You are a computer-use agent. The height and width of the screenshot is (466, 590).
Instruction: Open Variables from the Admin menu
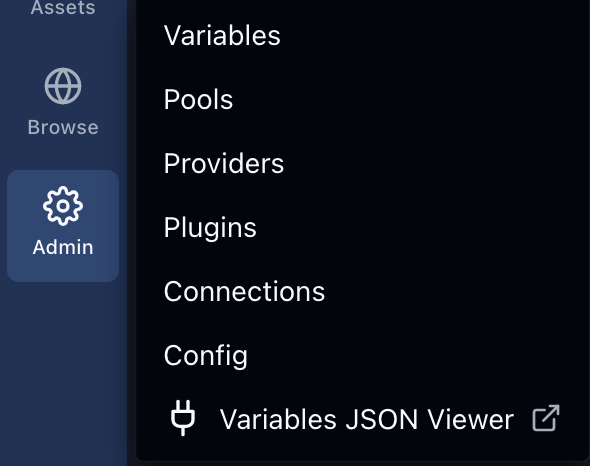point(222,36)
